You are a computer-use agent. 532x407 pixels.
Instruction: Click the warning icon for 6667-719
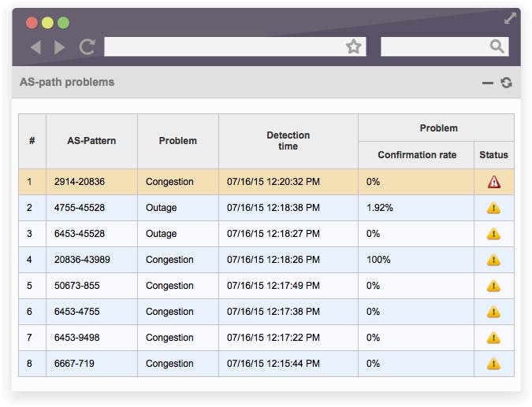[493, 364]
